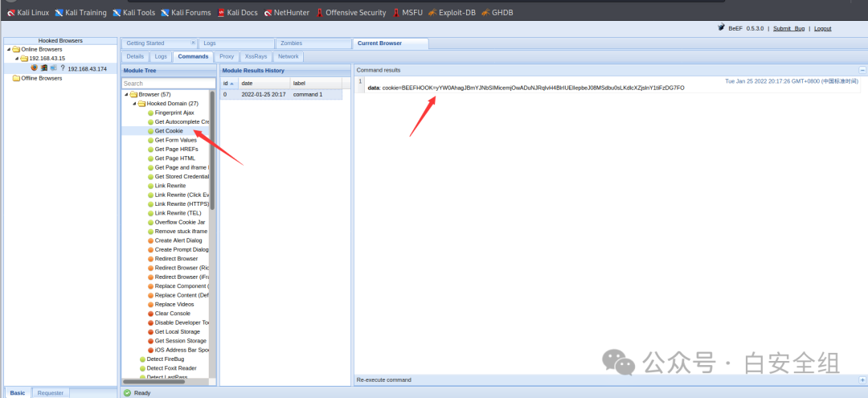The width and height of the screenshot is (868, 398).
Task: Select the Create Alert Dialog module
Action: click(178, 240)
